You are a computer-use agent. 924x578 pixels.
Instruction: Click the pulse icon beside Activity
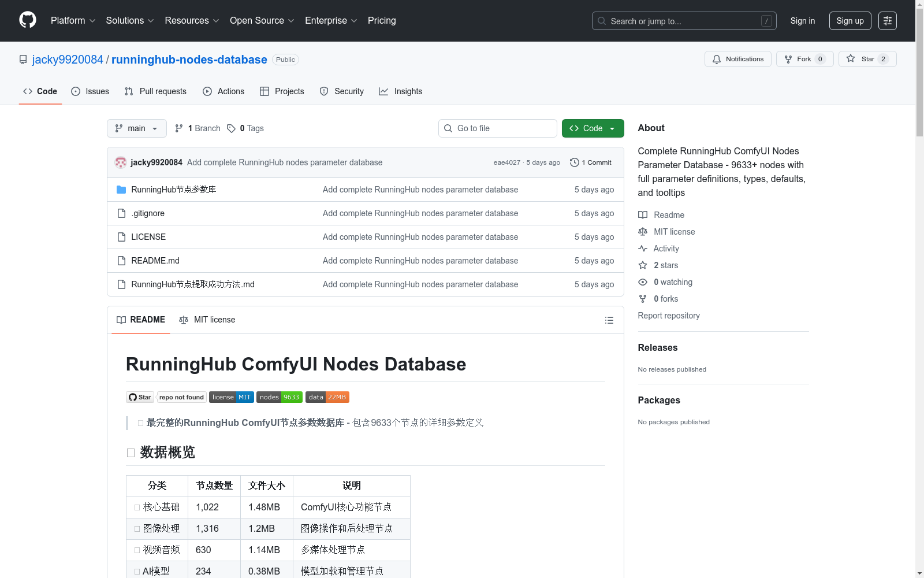[643, 249]
